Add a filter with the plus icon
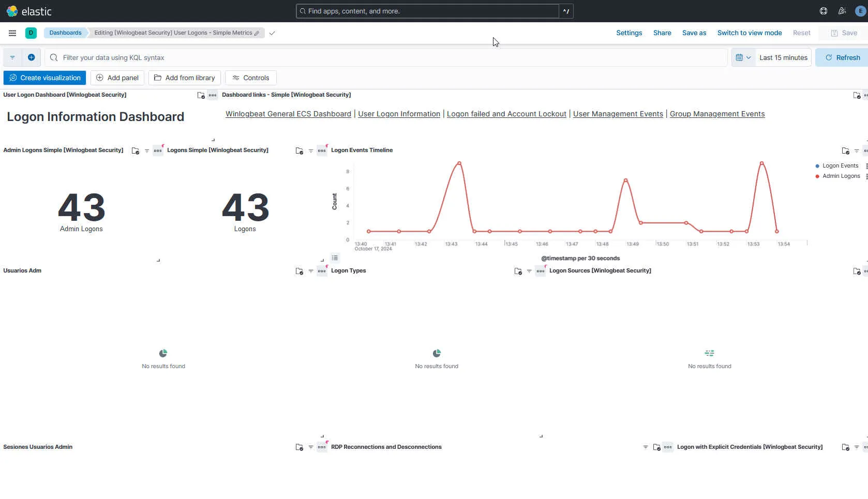 point(32,57)
